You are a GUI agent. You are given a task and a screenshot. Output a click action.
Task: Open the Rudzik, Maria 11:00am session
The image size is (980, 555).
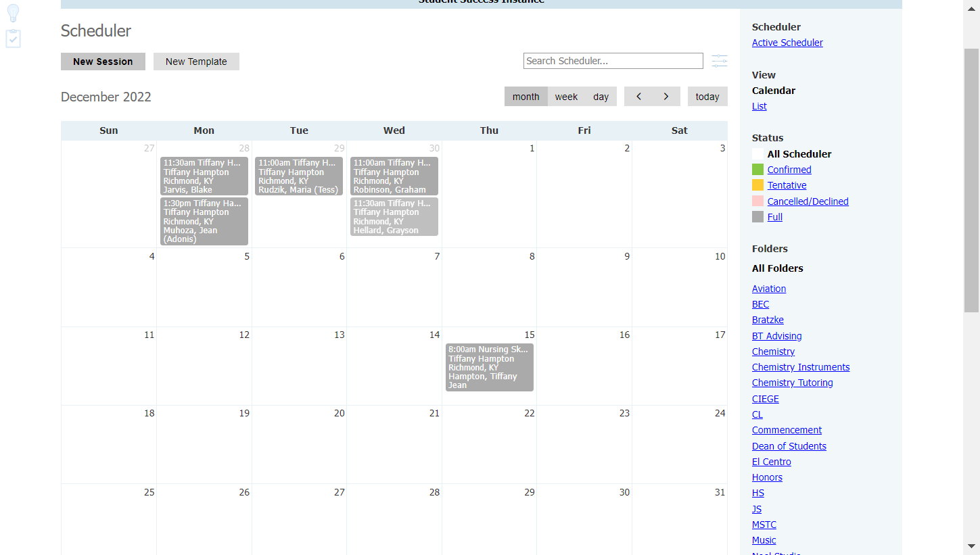point(299,176)
